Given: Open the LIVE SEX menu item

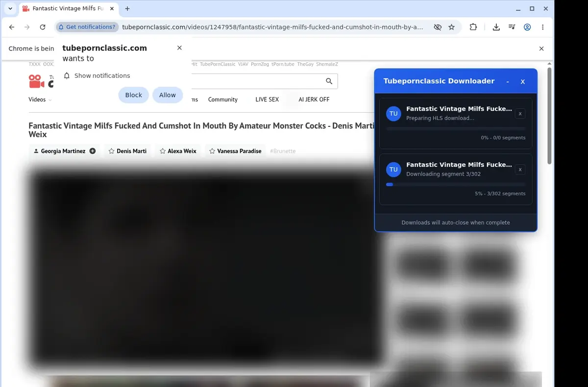Looking at the screenshot, I should [x=267, y=99].
